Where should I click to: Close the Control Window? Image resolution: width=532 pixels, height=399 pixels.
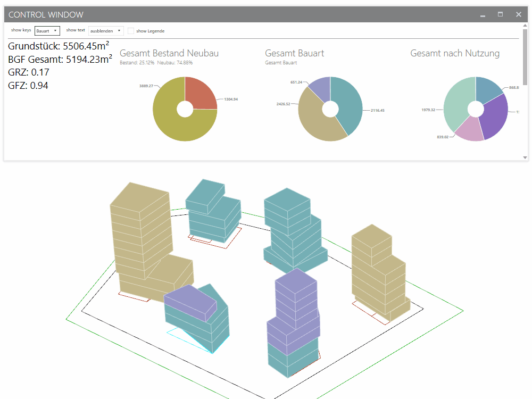pyautogui.click(x=518, y=15)
